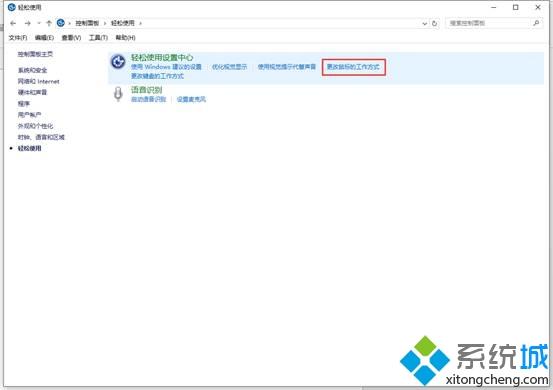Click the window title bar icon
The width and height of the screenshot is (553, 390).
tap(12, 7)
